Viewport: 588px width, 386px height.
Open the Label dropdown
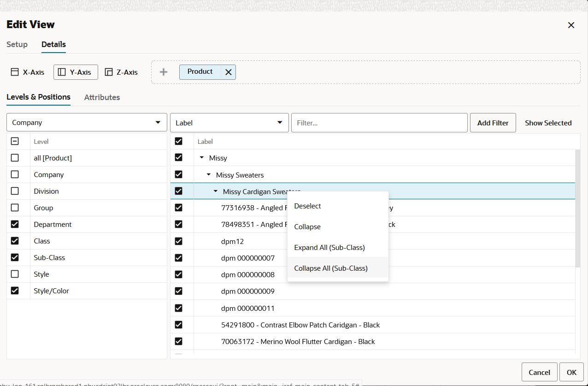tap(229, 123)
